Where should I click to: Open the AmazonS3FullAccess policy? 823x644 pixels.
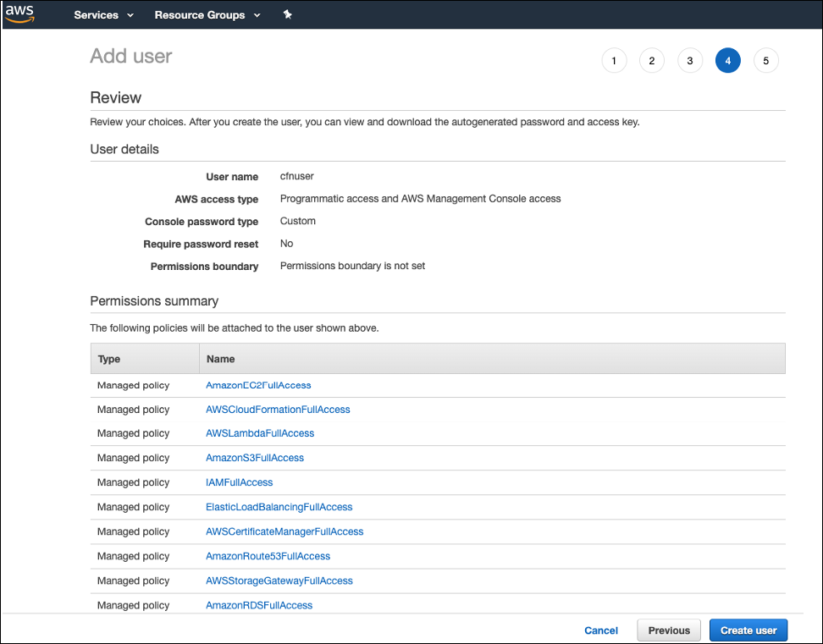pos(255,458)
